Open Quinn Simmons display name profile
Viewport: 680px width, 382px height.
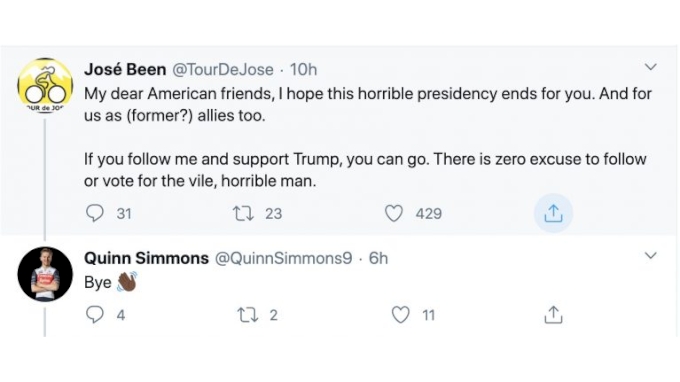pyautogui.click(x=146, y=258)
